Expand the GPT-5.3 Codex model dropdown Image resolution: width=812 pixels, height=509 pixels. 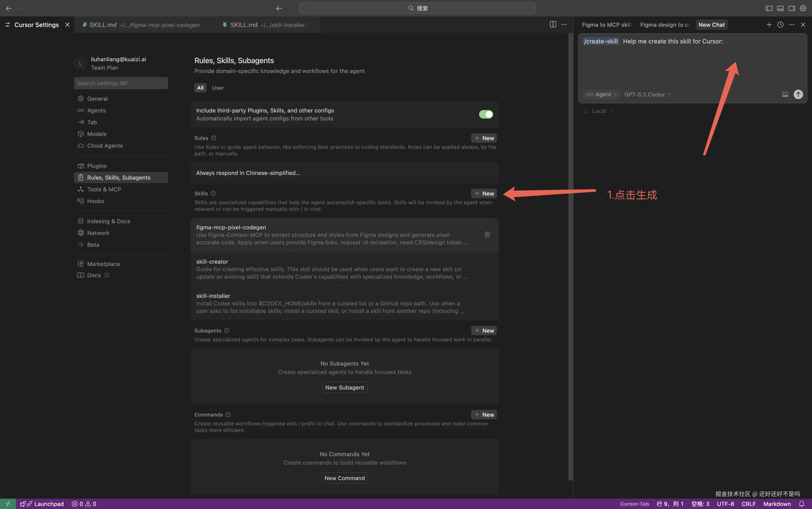[647, 95]
